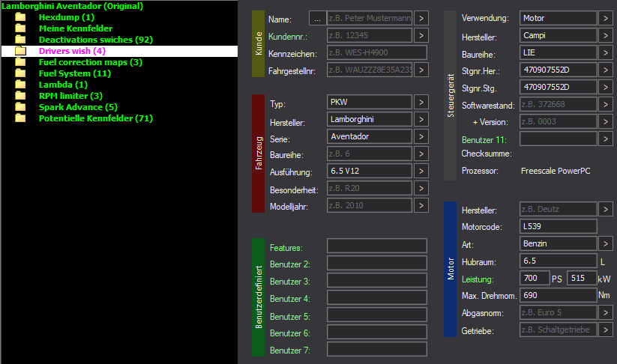The width and height of the screenshot is (617, 364).
Task: Click the Drivers wish folder icon
Action: [20, 51]
